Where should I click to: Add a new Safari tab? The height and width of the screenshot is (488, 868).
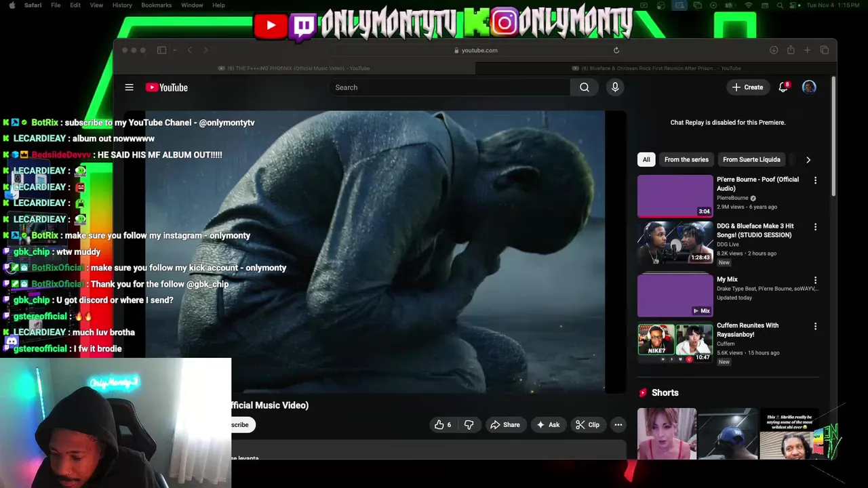click(807, 50)
